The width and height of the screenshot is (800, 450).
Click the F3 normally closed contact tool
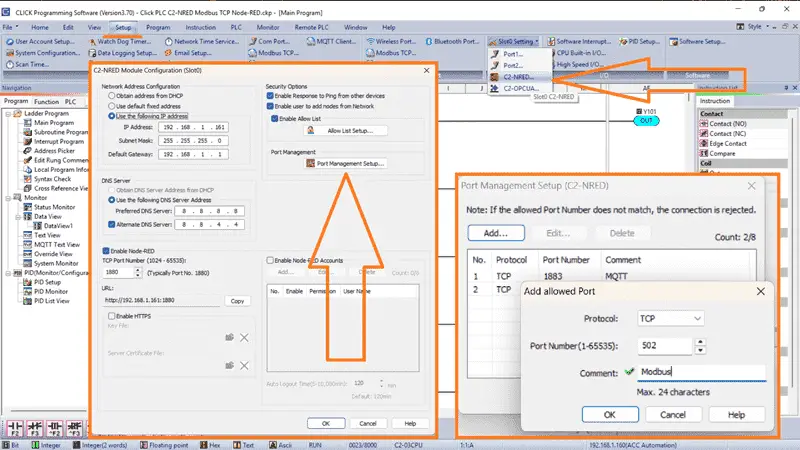click(35, 428)
